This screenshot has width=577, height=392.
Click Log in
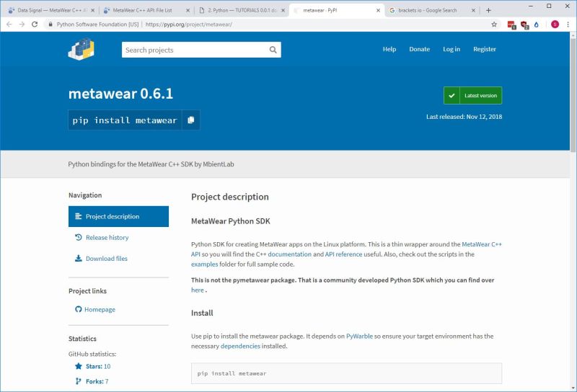(x=452, y=49)
